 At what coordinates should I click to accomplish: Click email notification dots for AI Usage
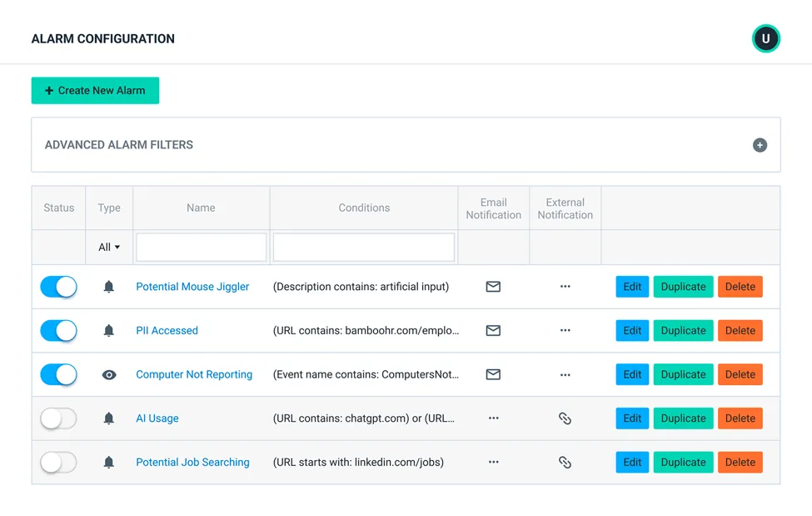pos(494,418)
